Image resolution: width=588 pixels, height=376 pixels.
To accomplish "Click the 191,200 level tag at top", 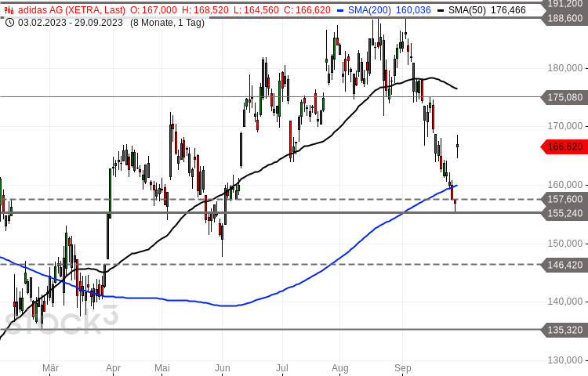I will click(564, 4).
